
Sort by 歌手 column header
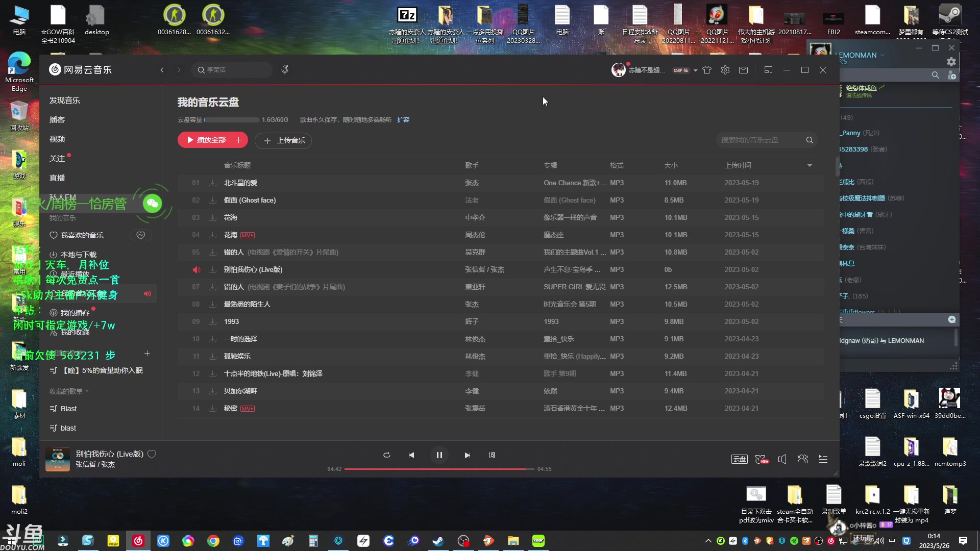point(472,165)
